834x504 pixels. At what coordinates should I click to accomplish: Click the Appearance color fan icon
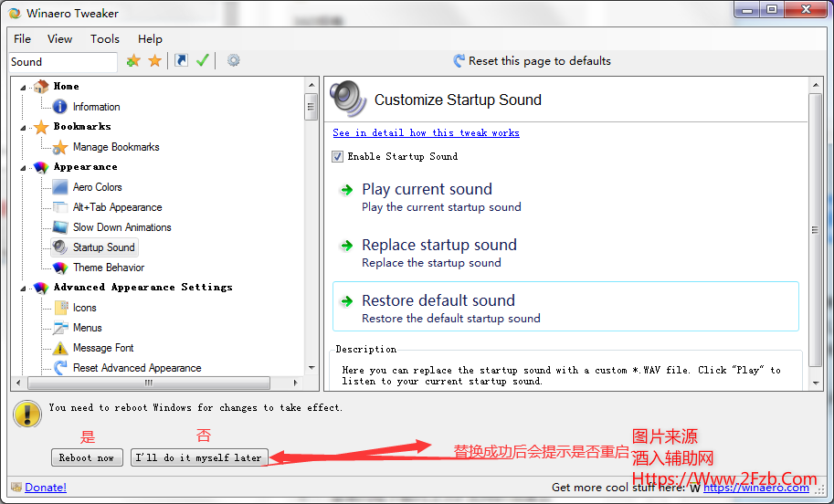(41, 167)
